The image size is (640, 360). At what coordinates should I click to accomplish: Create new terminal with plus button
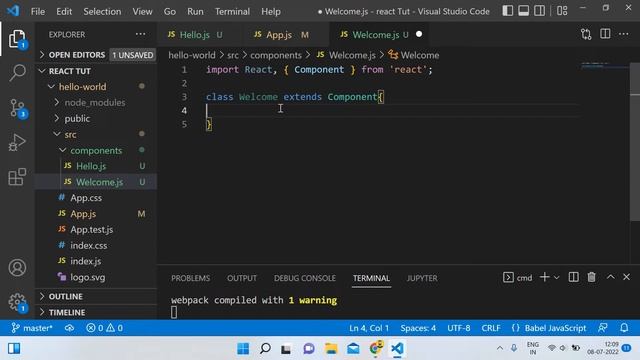[x=544, y=277]
